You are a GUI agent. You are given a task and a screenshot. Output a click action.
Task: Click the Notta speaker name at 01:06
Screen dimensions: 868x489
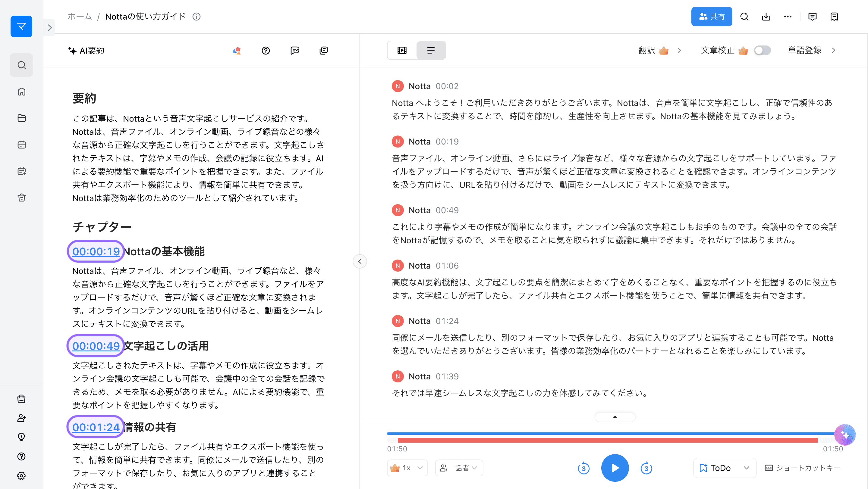(x=420, y=266)
